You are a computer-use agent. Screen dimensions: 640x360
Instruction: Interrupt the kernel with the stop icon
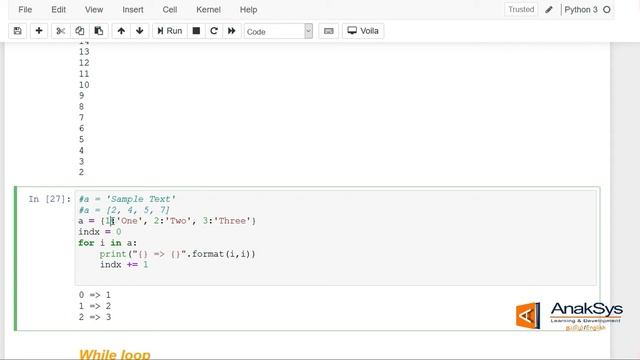click(196, 31)
